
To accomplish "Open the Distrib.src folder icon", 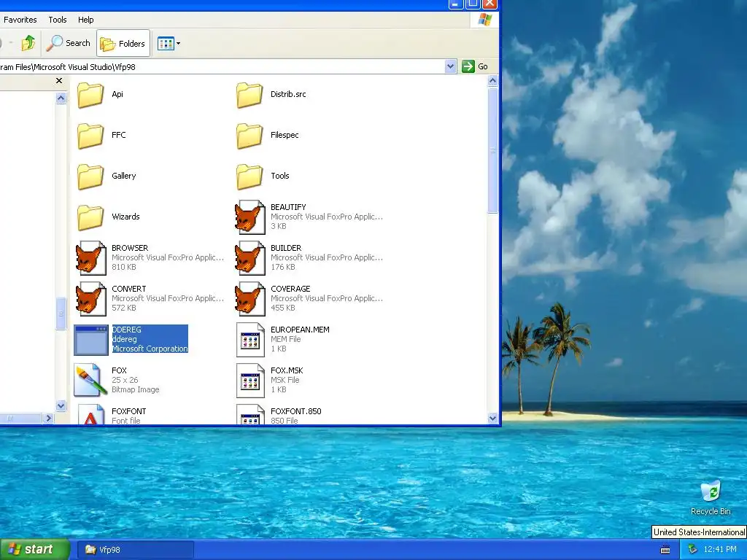I will coord(249,95).
